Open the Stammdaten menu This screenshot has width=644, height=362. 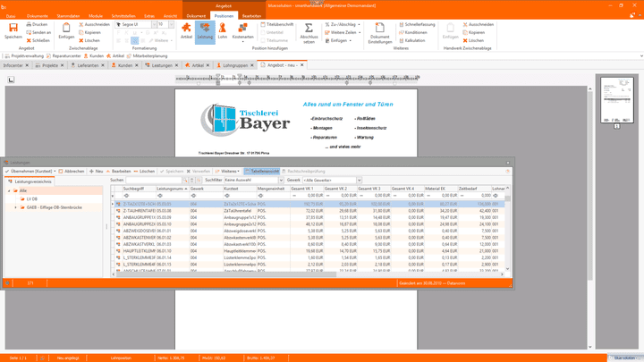coord(68,16)
